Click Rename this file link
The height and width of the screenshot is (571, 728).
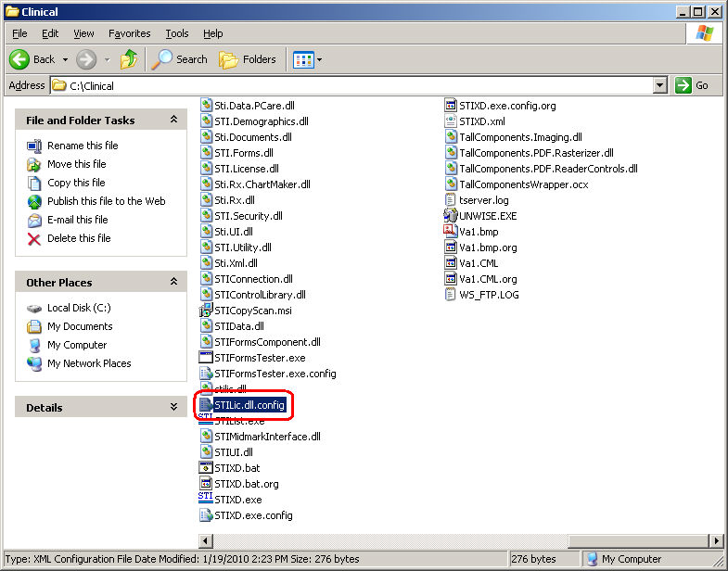click(x=83, y=146)
